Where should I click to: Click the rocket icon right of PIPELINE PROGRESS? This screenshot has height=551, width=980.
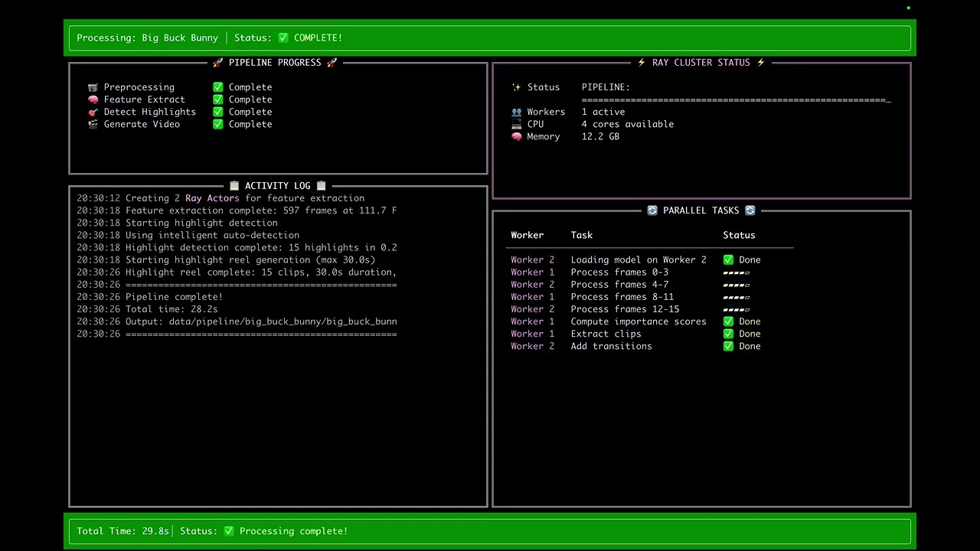(x=332, y=63)
